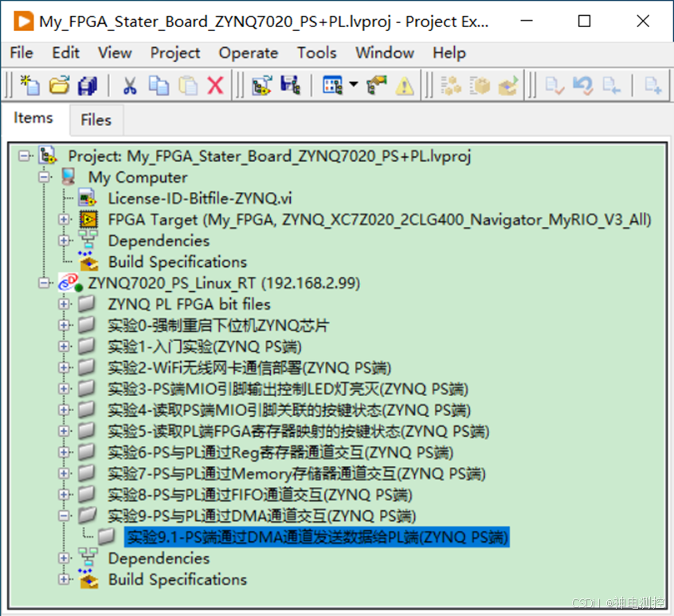674x616 pixels.
Task: Select the 实验3-PS端MIO LED folder
Action: (288, 389)
